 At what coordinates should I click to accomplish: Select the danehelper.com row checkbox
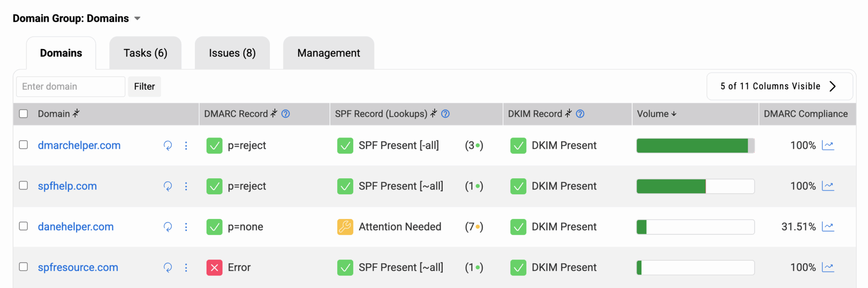pos(23,226)
